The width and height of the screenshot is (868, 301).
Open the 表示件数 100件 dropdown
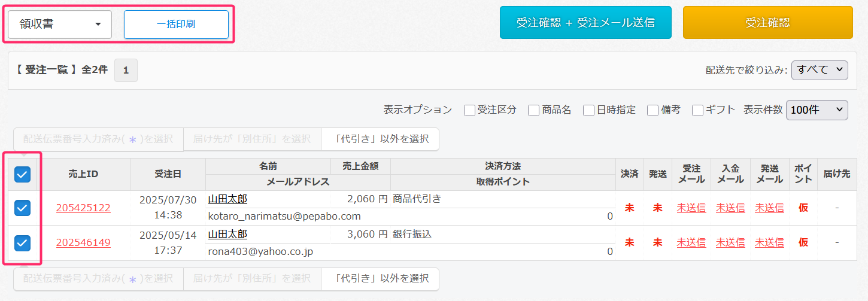pos(817,110)
